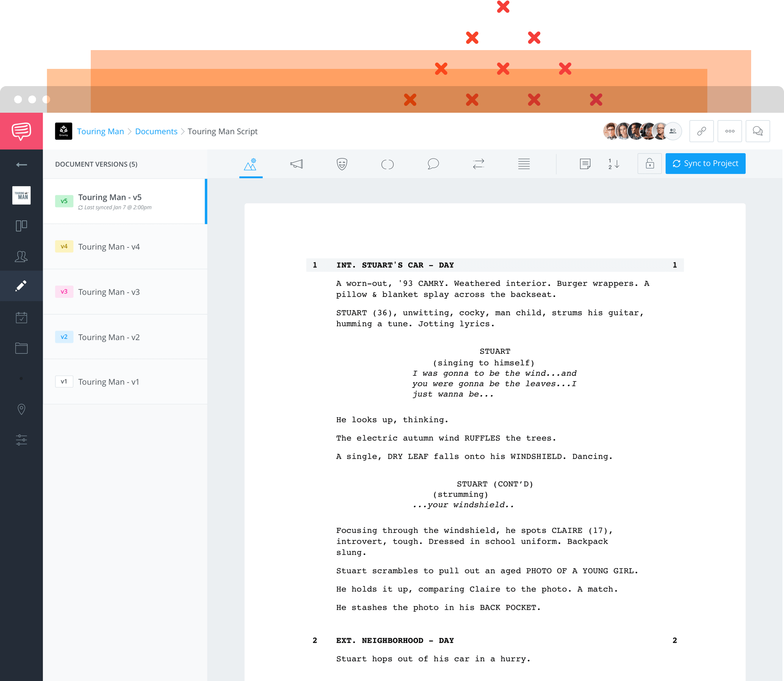
Task: Click Documents breadcrumb navigation link
Action: [x=156, y=131]
